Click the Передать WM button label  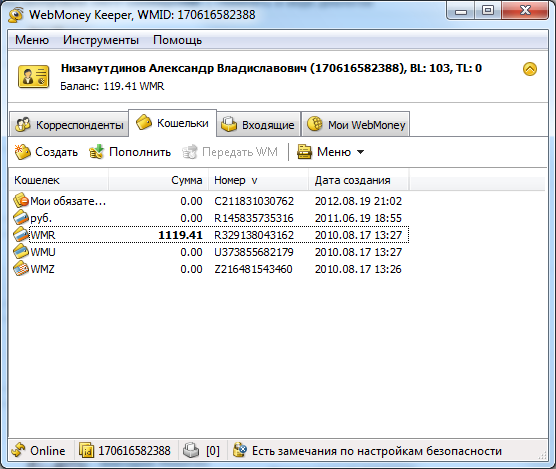(240, 152)
